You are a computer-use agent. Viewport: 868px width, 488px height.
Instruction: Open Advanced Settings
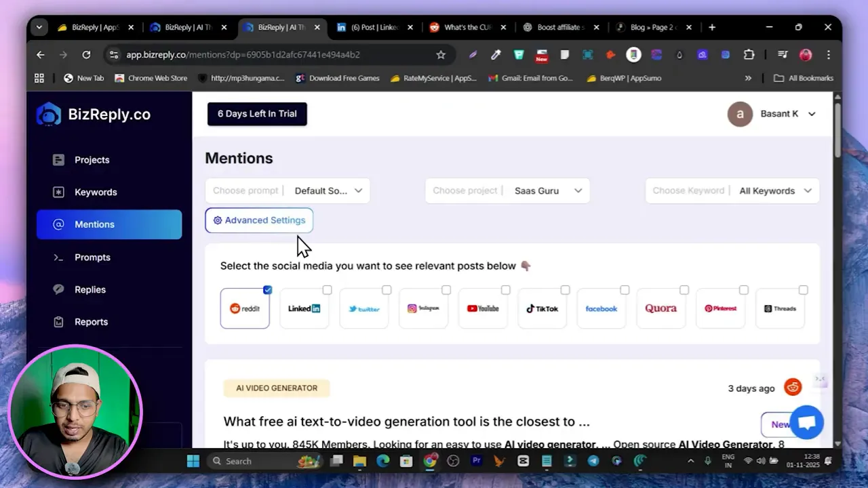click(x=259, y=220)
